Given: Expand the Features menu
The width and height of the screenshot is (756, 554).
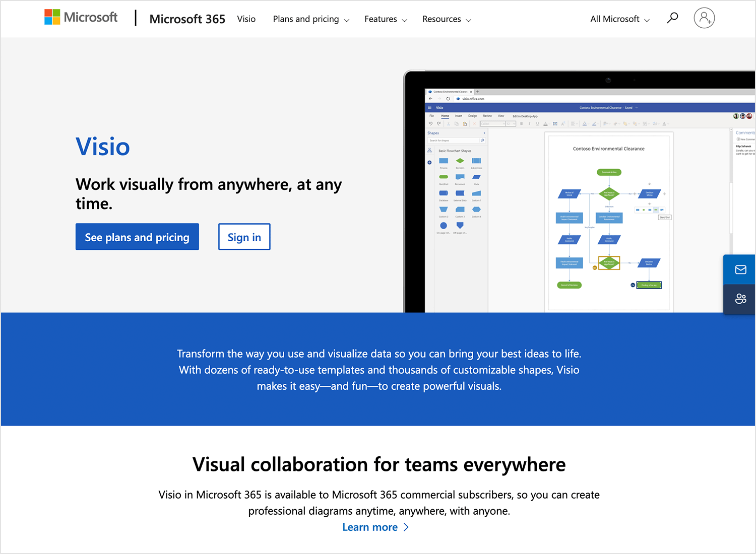Looking at the screenshot, I should [x=386, y=19].
